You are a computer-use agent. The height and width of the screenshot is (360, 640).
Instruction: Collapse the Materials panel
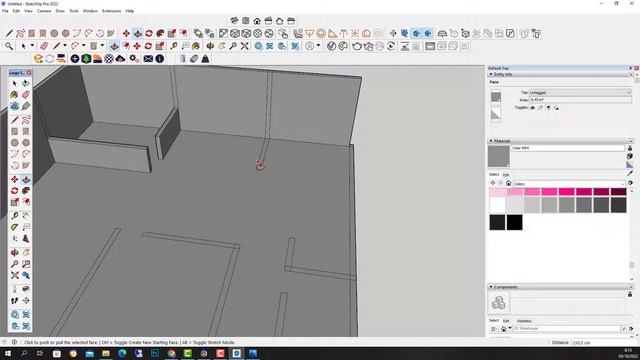pyautogui.click(x=491, y=141)
